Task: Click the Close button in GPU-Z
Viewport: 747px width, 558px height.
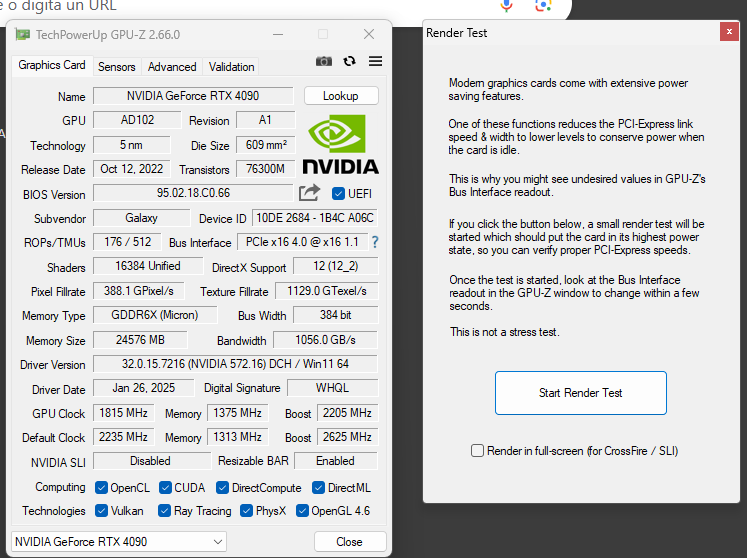Action: pos(350,542)
